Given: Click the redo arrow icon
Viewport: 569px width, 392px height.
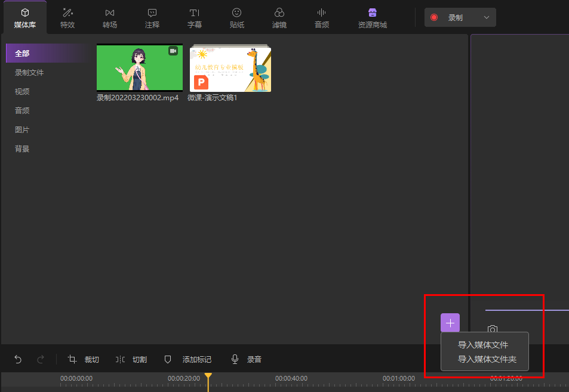Looking at the screenshot, I should click(x=41, y=359).
